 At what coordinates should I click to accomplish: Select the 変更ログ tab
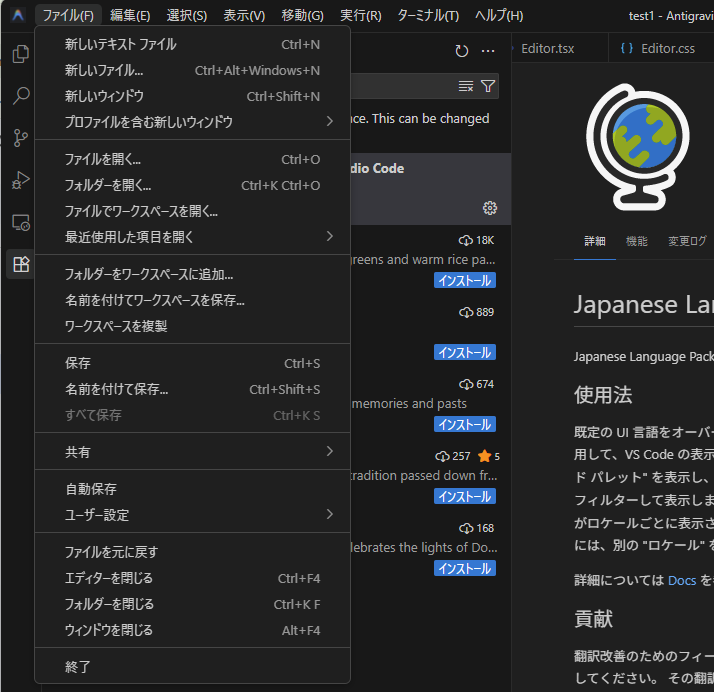pos(687,241)
